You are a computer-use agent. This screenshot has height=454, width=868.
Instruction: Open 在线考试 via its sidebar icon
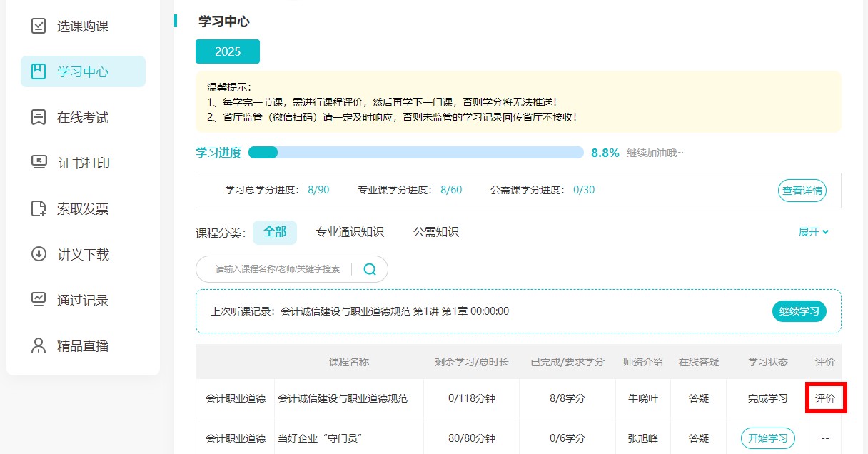39,118
